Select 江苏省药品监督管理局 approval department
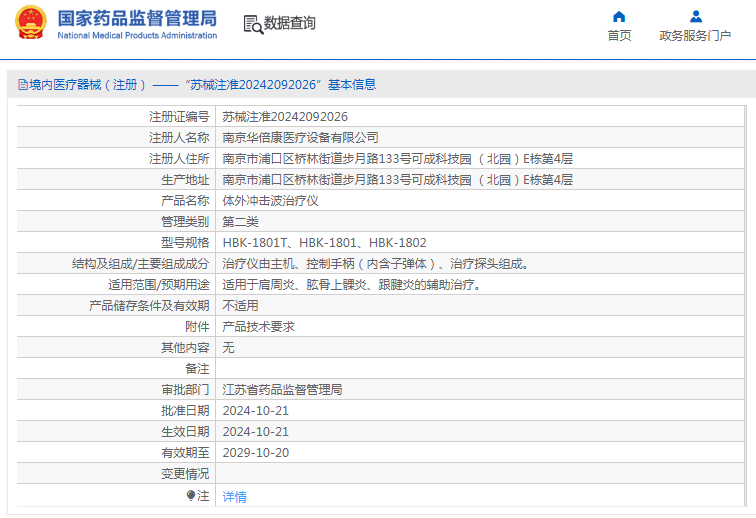This screenshot has width=756, height=518. [x=283, y=390]
